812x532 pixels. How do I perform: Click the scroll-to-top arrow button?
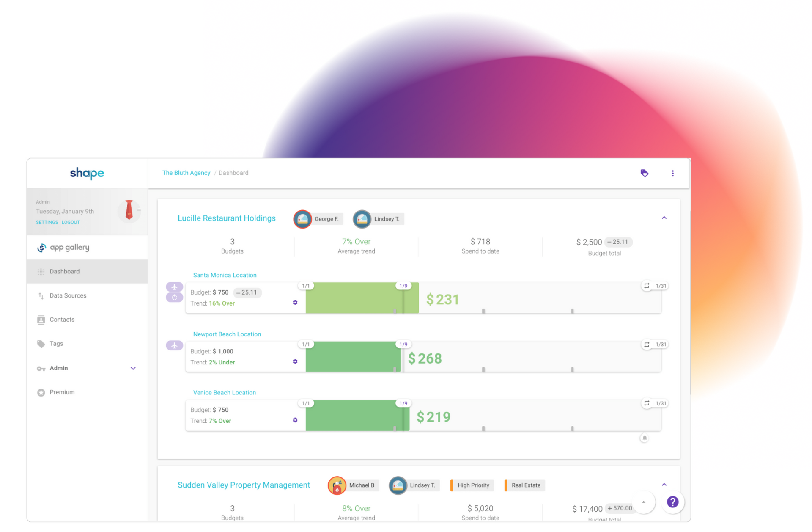(644, 502)
